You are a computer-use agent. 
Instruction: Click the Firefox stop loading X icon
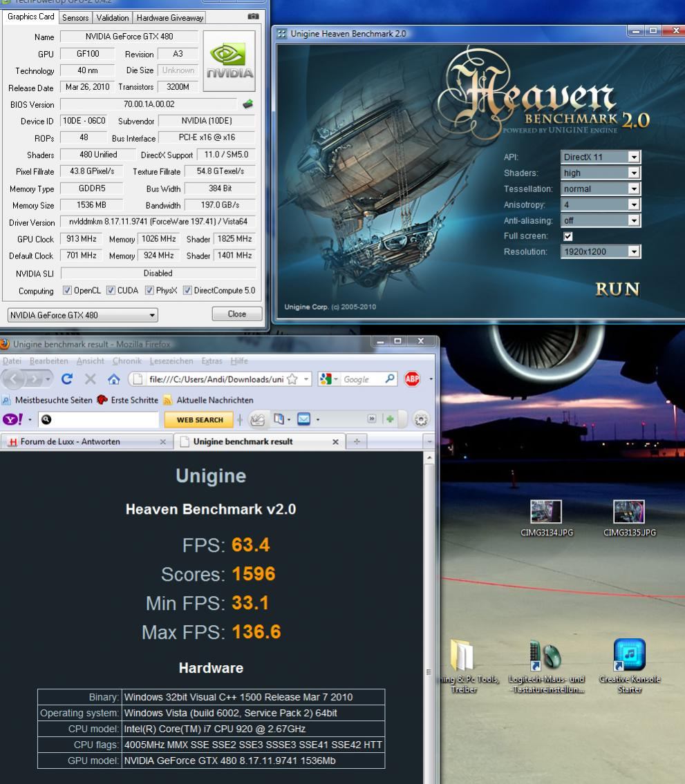[90, 379]
